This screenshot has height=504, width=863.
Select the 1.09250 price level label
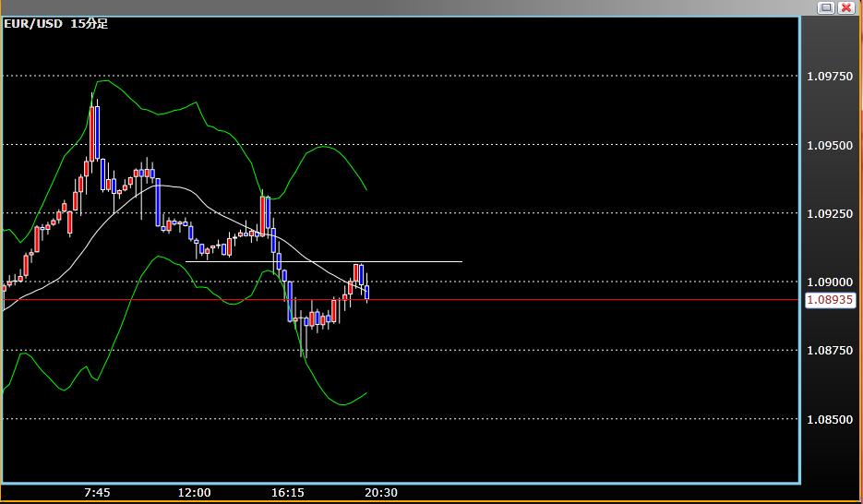click(x=830, y=213)
